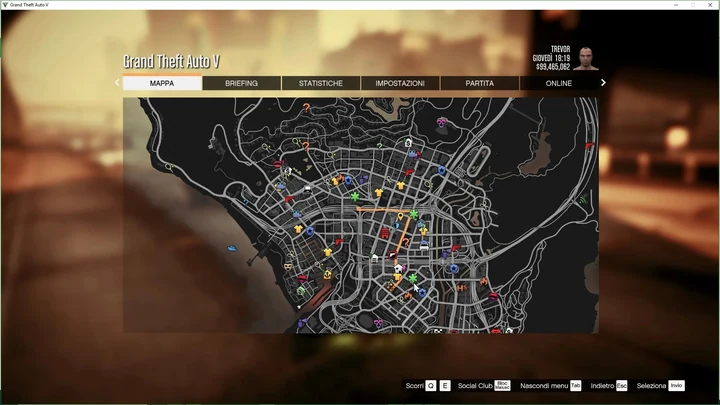The height and width of the screenshot is (405, 720).
Task: Click the right arrow after the ONLINE tab
Action: [603, 83]
